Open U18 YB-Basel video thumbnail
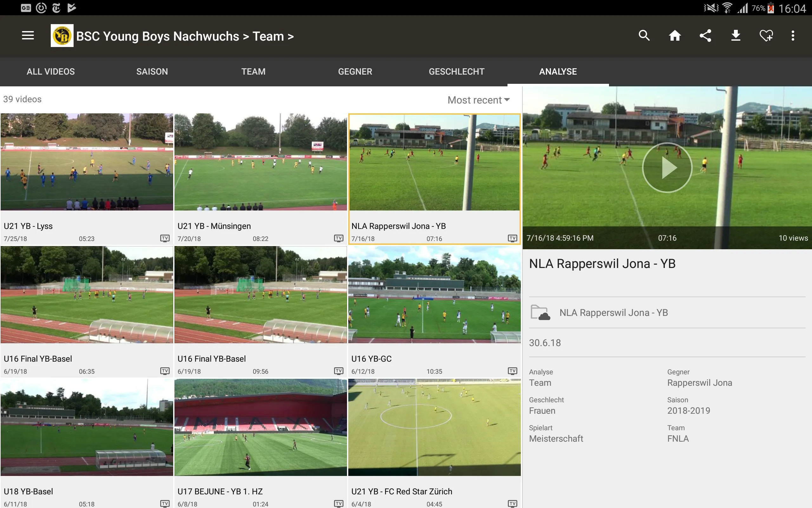Viewport: 812px width, 508px height. pyautogui.click(x=87, y=427)
